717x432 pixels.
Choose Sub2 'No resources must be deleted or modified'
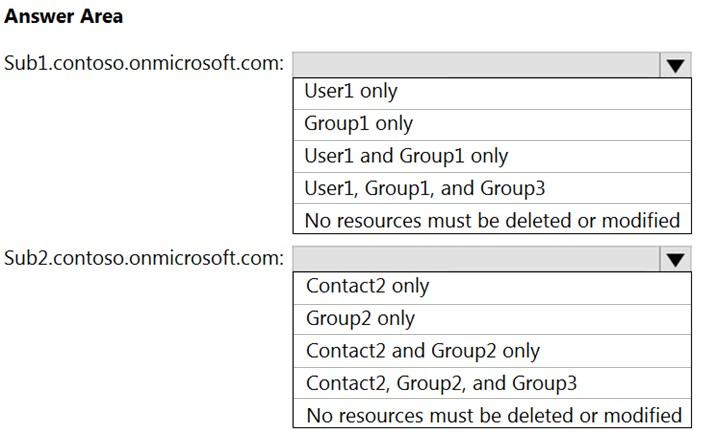(492, 413)
